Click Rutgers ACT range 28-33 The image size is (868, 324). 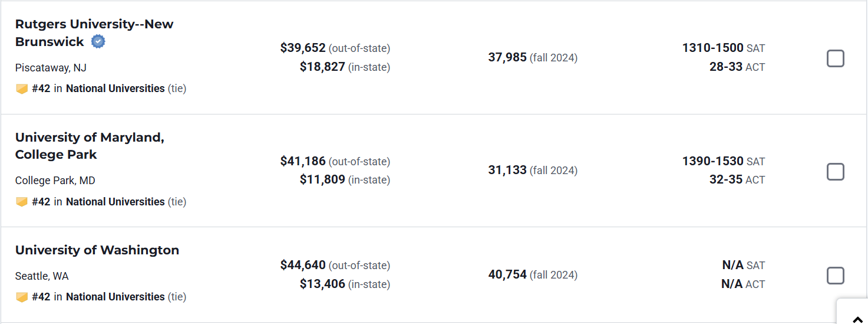click(726, 67)
